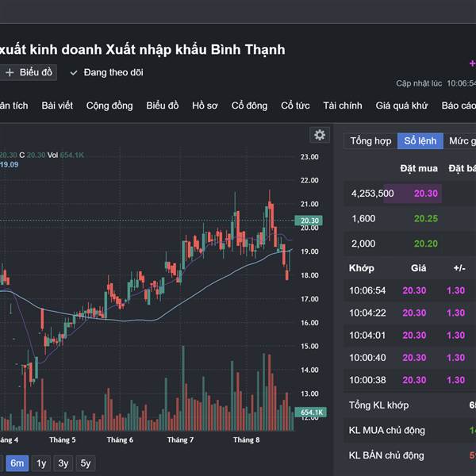Click the 20.20 bid price
476x476 pixels.
point(425,244)
